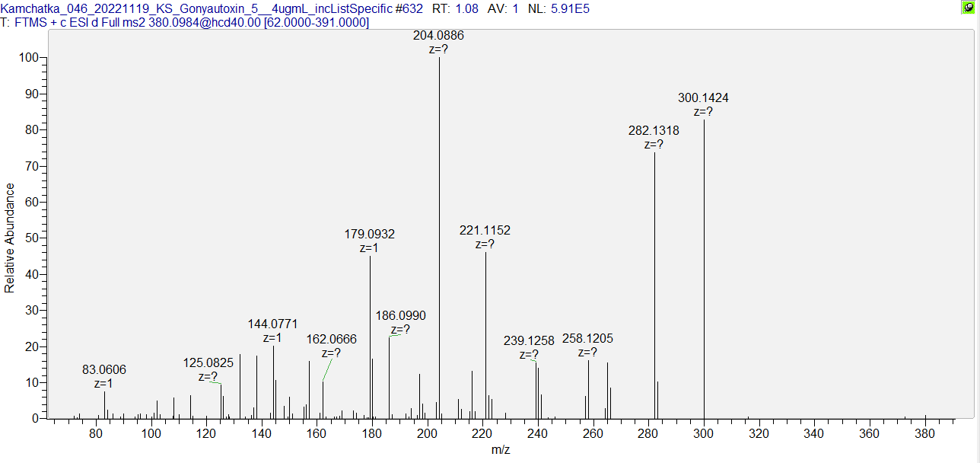Screen dimensions: 980x463
Task: Click the 282.1318 peak annotation
Action: click(654, 130)
